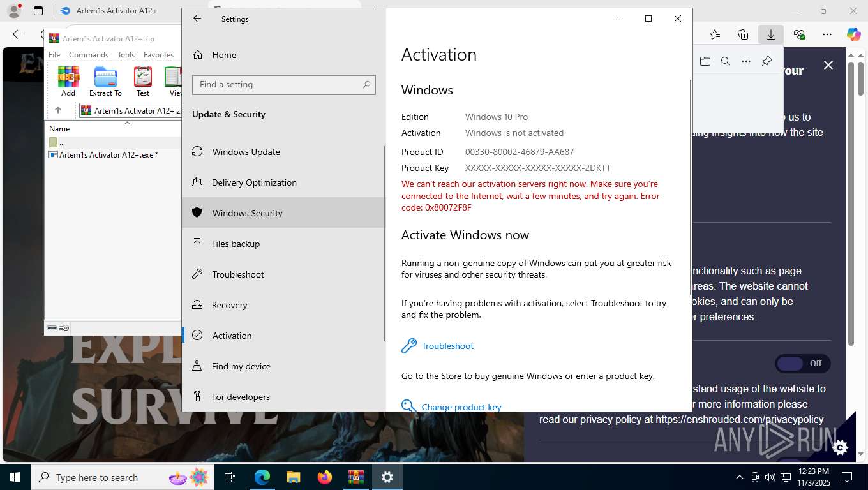Open Edge tab actions menu icon
The image size is (868, 490).
(x=38, y=11)
